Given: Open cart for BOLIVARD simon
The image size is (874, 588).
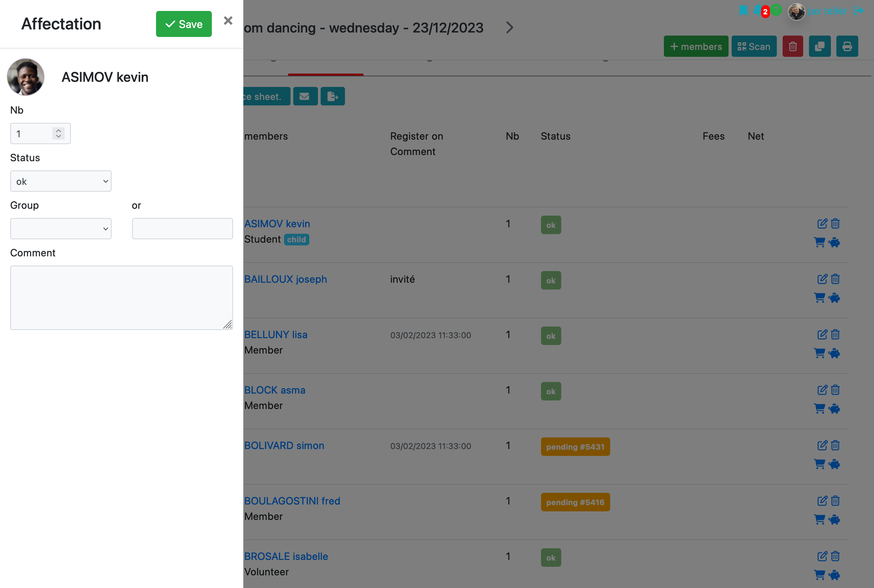Looking at the screenshot, I should (x=819, y=464).
